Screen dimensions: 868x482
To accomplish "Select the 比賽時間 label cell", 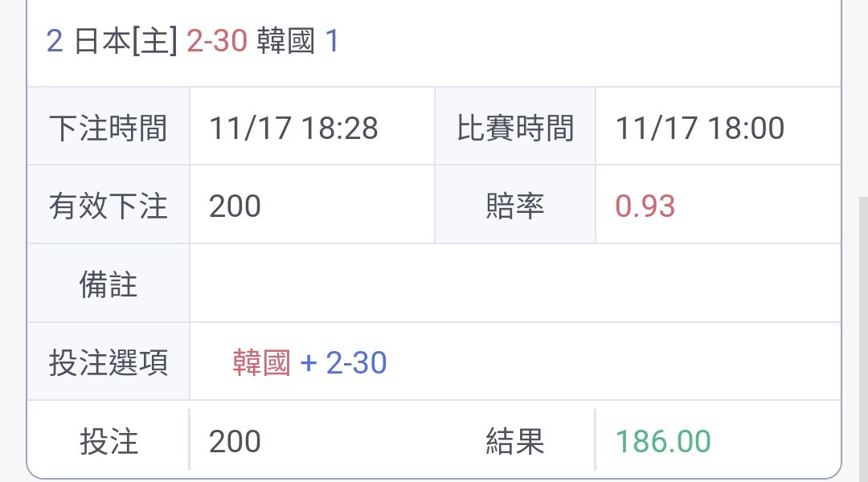I will coord(515,126).
